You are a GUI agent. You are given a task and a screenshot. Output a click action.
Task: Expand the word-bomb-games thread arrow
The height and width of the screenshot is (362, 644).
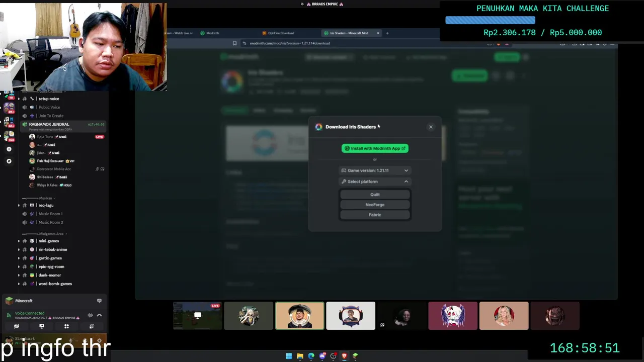tap(19, 284)
